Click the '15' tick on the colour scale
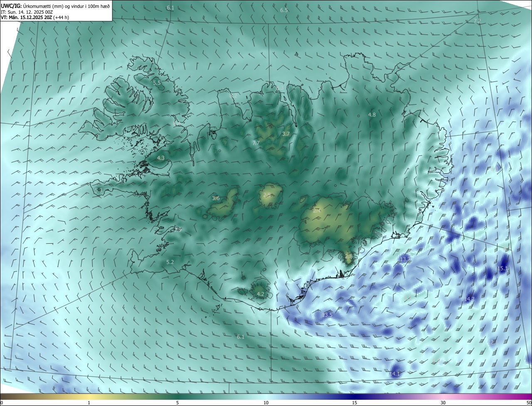 [x=355, y=403]
